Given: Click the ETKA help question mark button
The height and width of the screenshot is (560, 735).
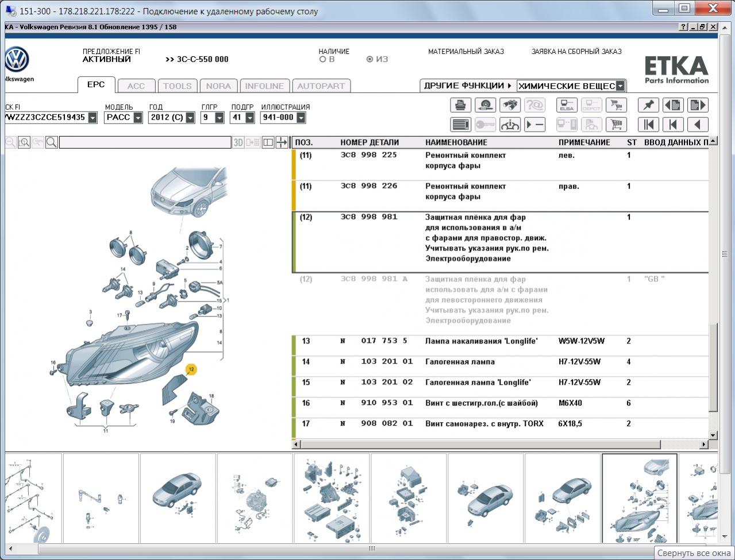Looking at the screenshot, I should 683,27.
